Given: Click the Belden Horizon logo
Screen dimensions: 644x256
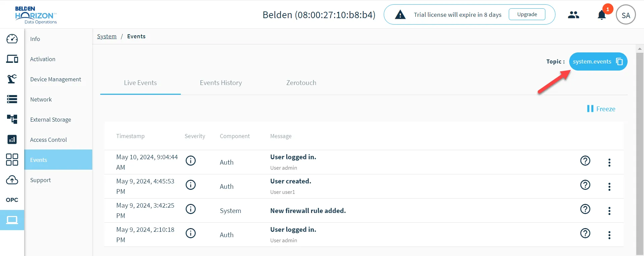Looking at the screenshot, I should [36, 15].
